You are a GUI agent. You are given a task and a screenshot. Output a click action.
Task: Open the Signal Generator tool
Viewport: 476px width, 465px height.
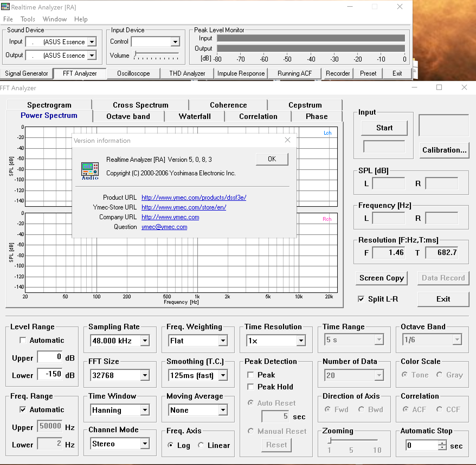[x=26, y=73]
